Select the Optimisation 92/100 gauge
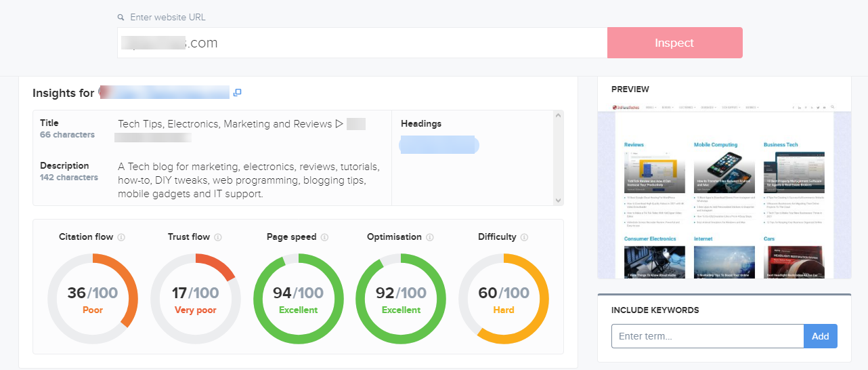 coord(401,299)
